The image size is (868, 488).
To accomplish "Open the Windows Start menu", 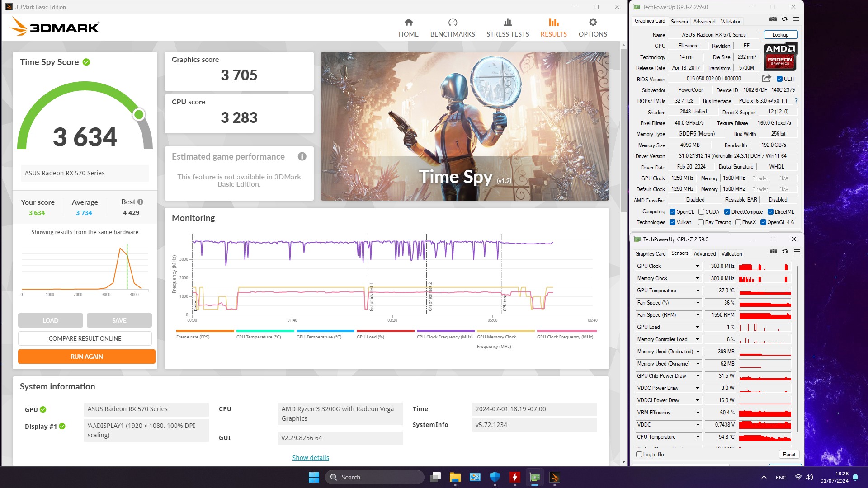I will [x=314, y=477].
